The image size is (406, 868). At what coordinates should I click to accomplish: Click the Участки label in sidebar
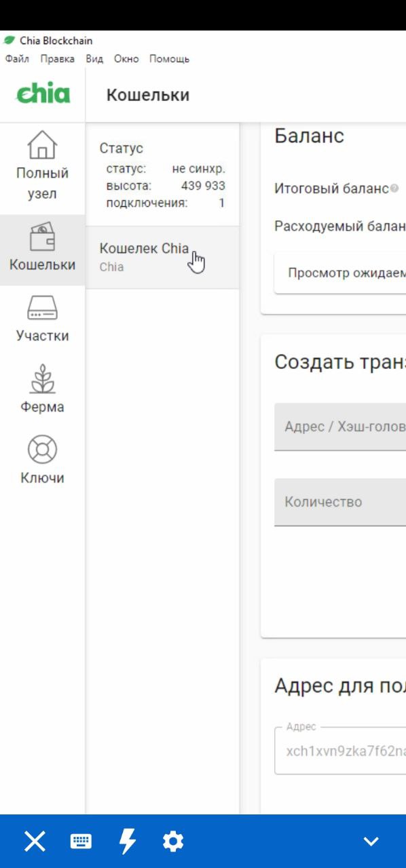(x=42, y=336)
